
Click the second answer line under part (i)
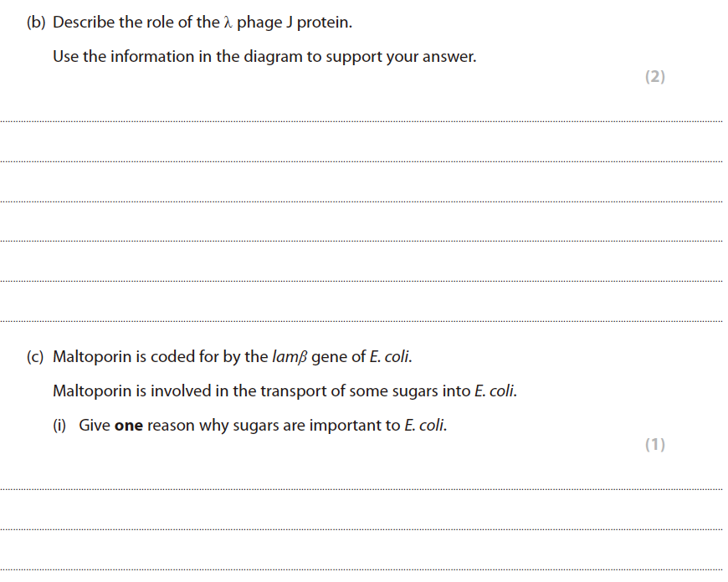coord(361,529)
